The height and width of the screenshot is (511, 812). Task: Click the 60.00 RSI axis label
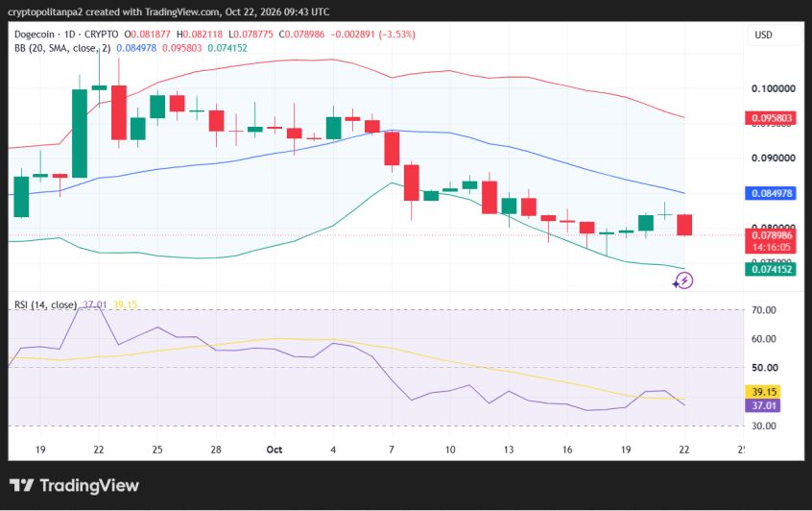764,339
